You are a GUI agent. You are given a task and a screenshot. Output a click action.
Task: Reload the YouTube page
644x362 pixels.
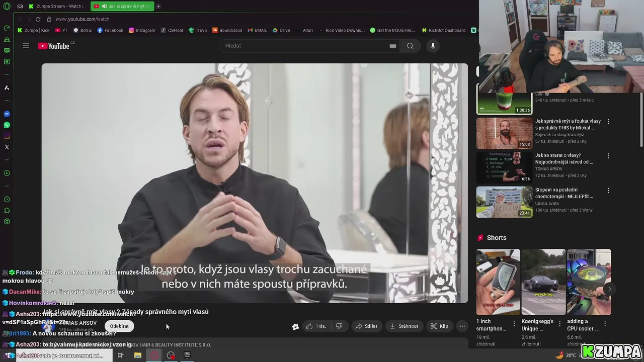click(x=38, y=19)
